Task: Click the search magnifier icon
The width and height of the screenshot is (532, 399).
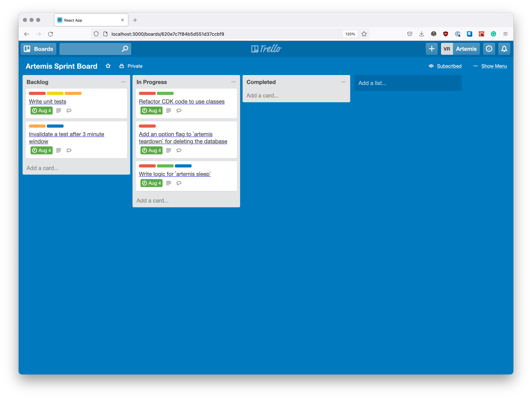Action: [125, 49]
